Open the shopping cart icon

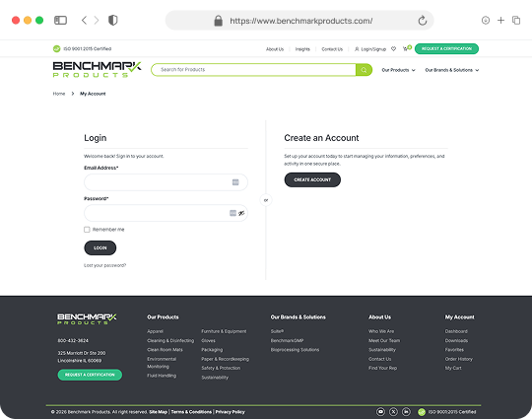(407, 48)
